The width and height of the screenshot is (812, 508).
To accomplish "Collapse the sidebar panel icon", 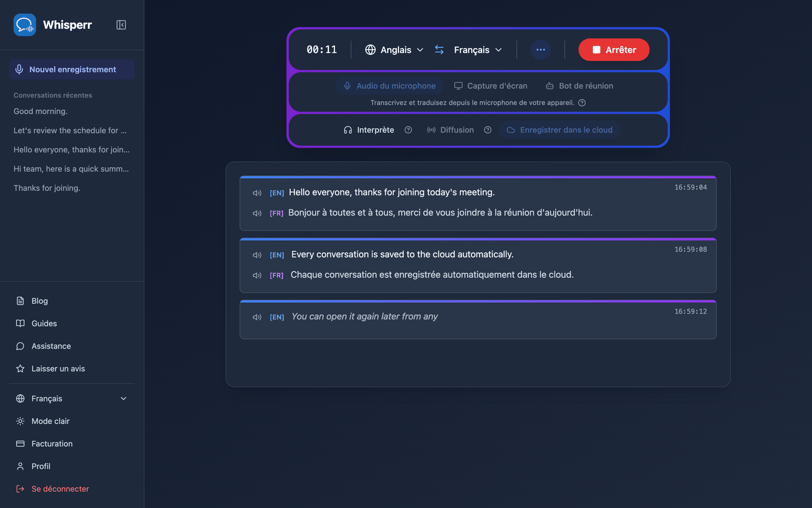I will (121, 25).
